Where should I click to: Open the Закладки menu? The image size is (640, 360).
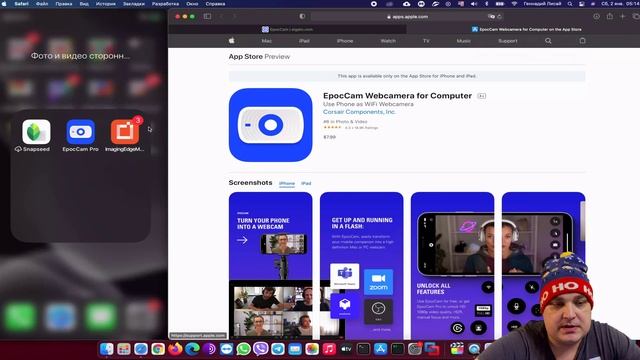coord(134,4)
